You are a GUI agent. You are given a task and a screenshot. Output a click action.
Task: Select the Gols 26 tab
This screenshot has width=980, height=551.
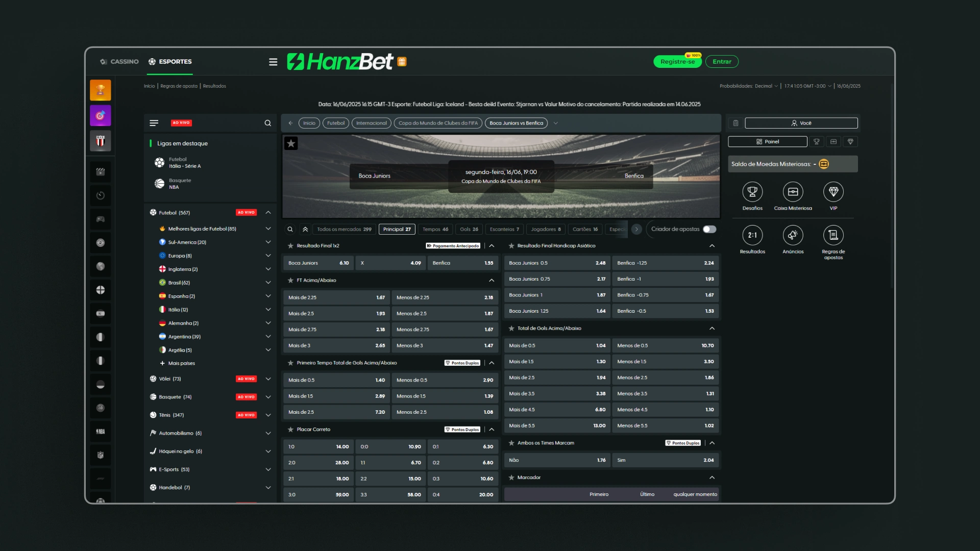click(469, 230)
